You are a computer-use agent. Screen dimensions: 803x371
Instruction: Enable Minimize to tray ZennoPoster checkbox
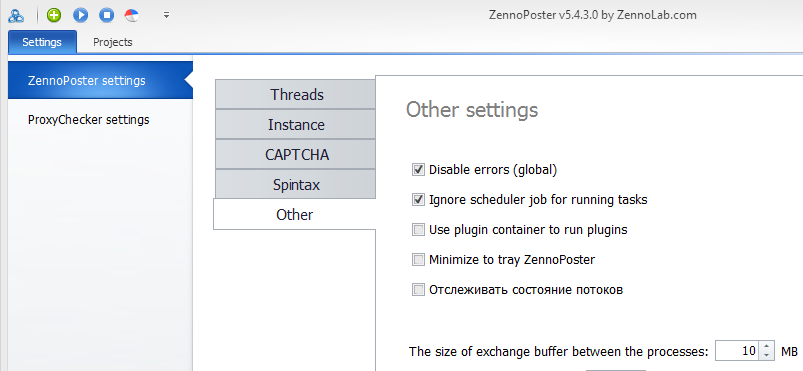click(x=418, y=260)
